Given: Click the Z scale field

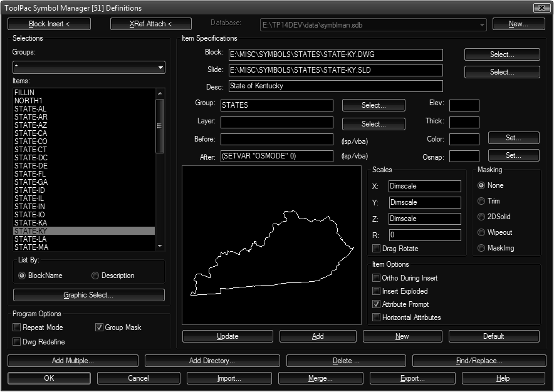Looking at the screenshot, I should pos(425,219).
